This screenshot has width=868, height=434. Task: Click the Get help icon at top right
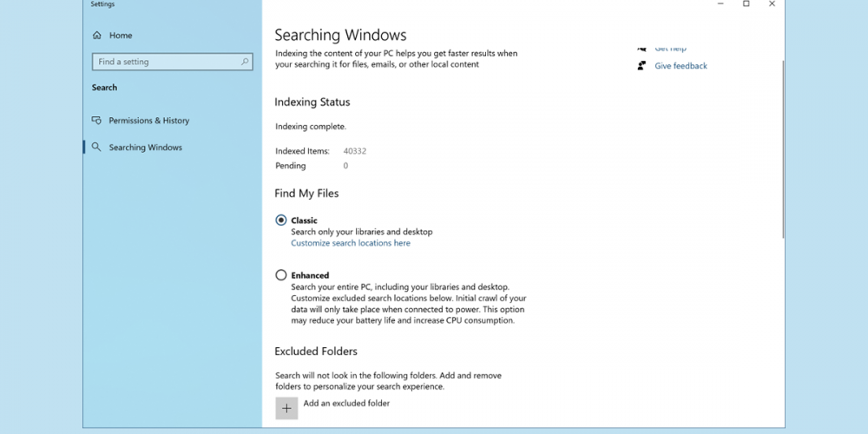641,49
